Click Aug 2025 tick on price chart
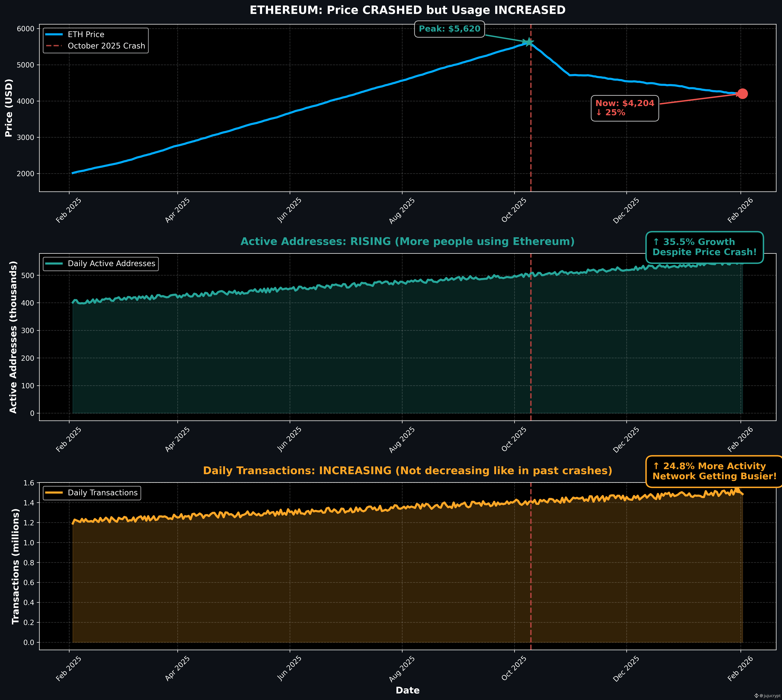Image resolution: width=782 pixels, height=700 pixels. [x=402, y=211]
